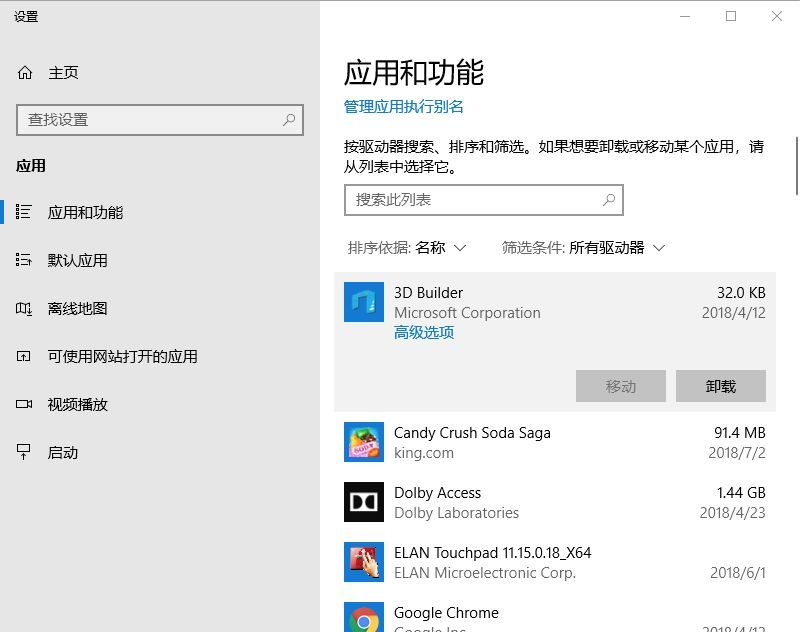Click the 3D Builder app name
Viewport: 800px width, 632px height.
[429, 293]
